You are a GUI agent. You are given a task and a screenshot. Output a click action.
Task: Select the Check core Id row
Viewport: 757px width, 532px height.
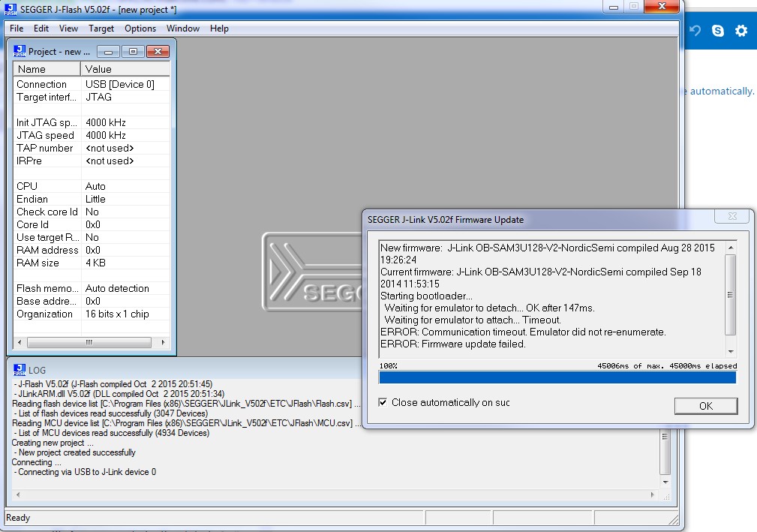(92, 212)
